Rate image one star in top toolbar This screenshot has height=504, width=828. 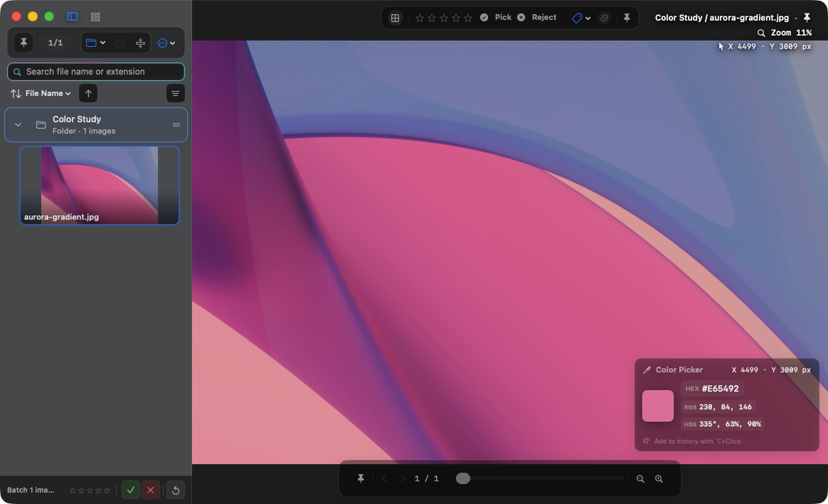[420, 18]
